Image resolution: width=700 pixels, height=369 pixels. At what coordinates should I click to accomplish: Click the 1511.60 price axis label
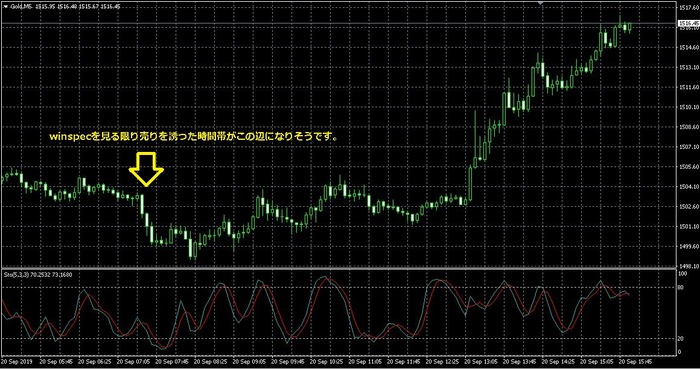point(688,87)
